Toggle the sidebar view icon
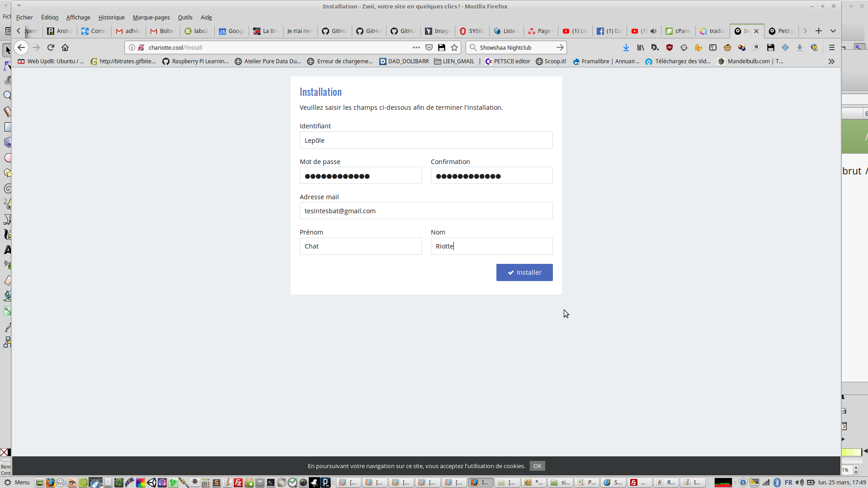Screen dimensions: 868x488 coord(713,47)
